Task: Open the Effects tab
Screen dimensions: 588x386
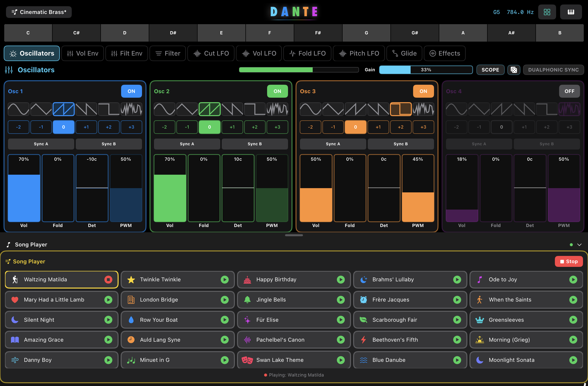Action: click(x=444, y=53)
